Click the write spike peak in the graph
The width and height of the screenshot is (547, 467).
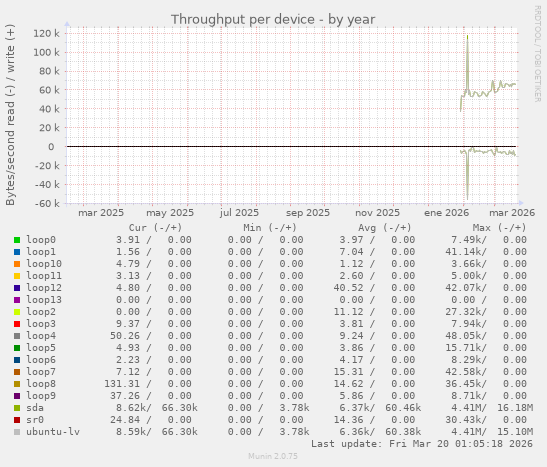coord(467,36)
